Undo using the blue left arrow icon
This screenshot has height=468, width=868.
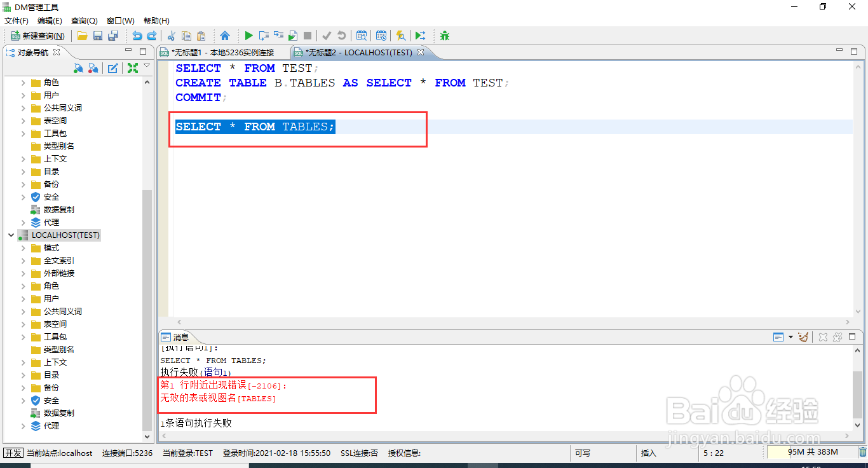coord(137,36)
